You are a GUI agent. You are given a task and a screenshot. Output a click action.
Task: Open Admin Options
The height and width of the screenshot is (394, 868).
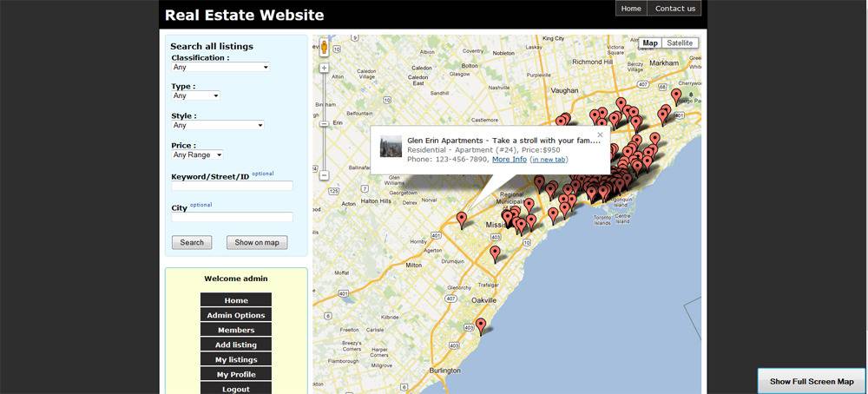[x=236, y=315]
